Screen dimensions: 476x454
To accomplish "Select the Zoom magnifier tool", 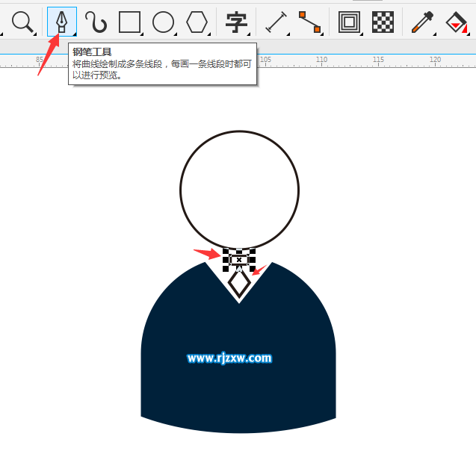I will click(22, 22).
